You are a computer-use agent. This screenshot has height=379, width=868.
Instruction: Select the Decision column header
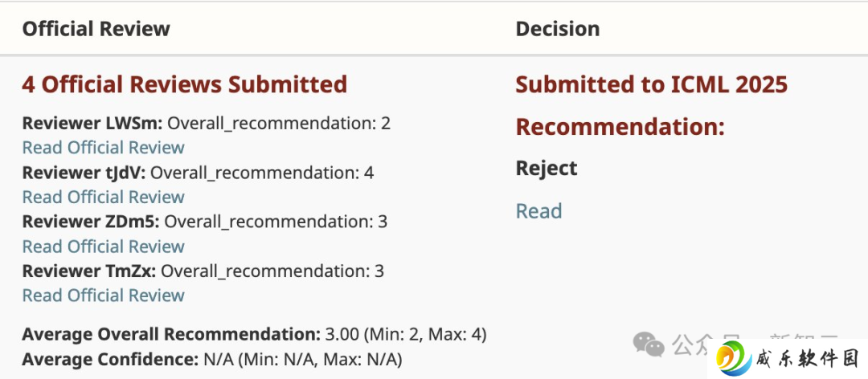click(x=558, y=29)
